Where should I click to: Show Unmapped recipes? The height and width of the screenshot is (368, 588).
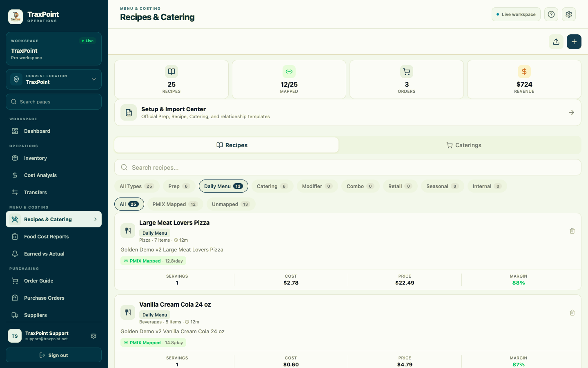(x=231, y=204)
